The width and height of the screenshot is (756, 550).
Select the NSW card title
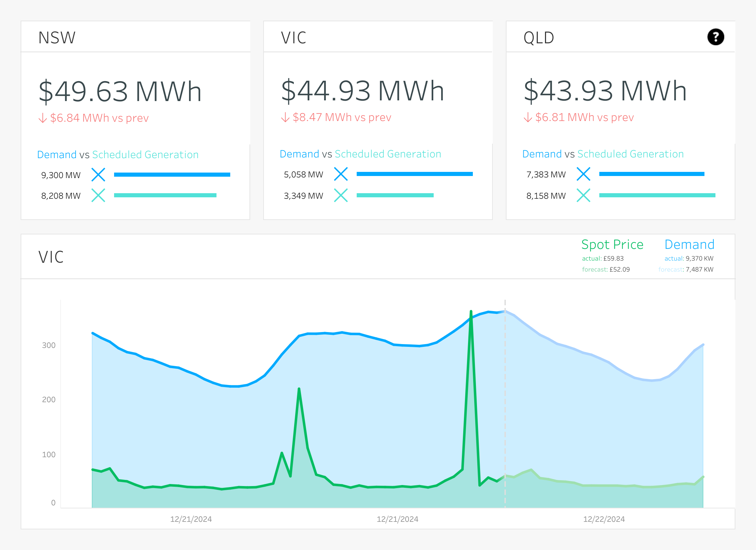(x=57, y=37)
